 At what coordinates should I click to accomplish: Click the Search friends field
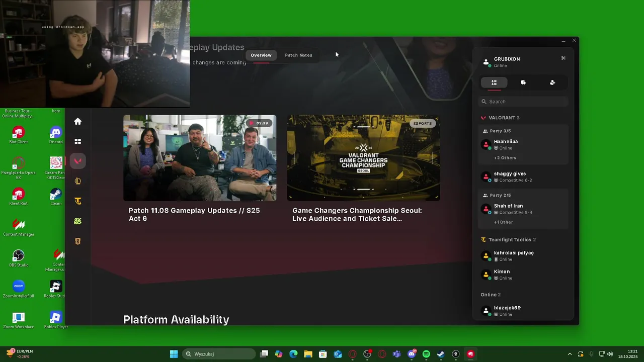coord(523,102)
